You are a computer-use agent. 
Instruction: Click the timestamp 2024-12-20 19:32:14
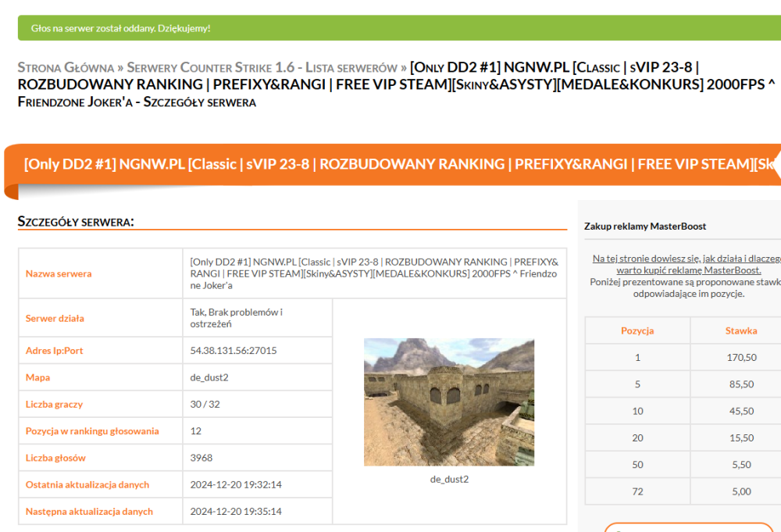[x=236, y=484]
